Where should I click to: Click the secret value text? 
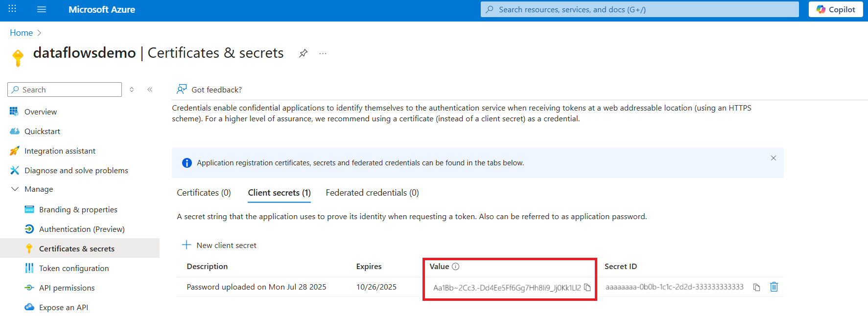click(507, 288)
